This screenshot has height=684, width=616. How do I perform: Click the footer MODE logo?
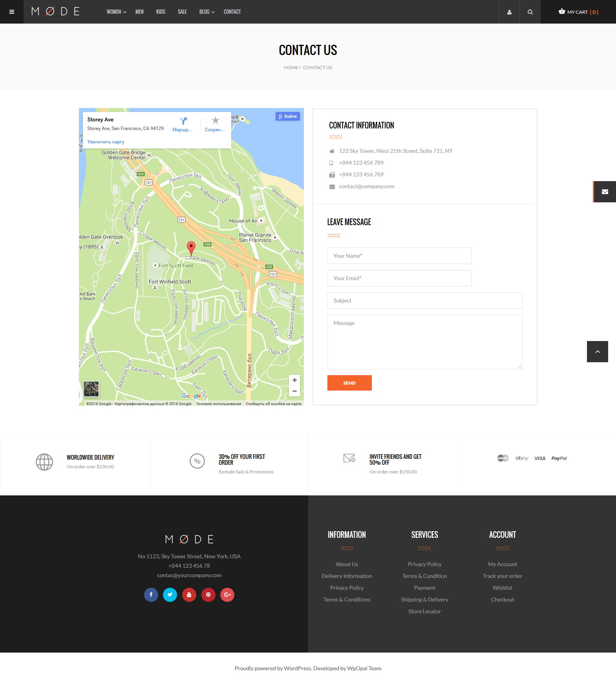tap(189, 539)
